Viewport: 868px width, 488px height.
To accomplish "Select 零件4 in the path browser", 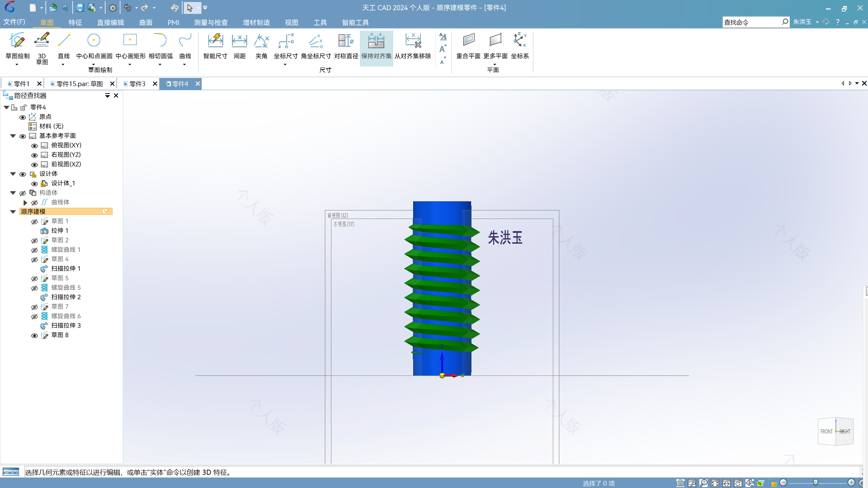I will coord(38,107).
